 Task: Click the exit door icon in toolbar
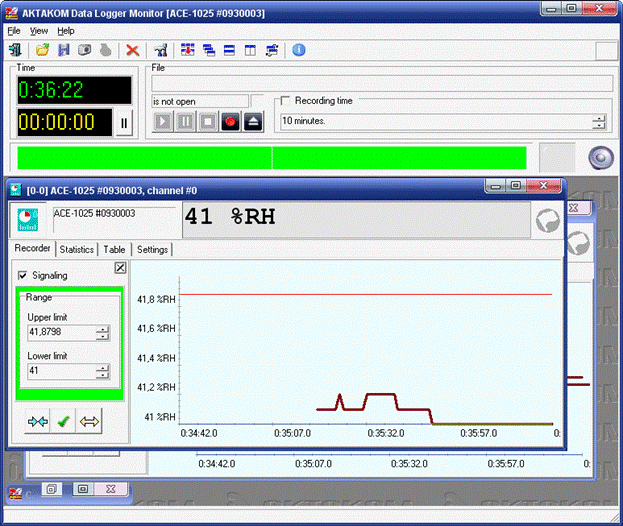pos(16,50)
